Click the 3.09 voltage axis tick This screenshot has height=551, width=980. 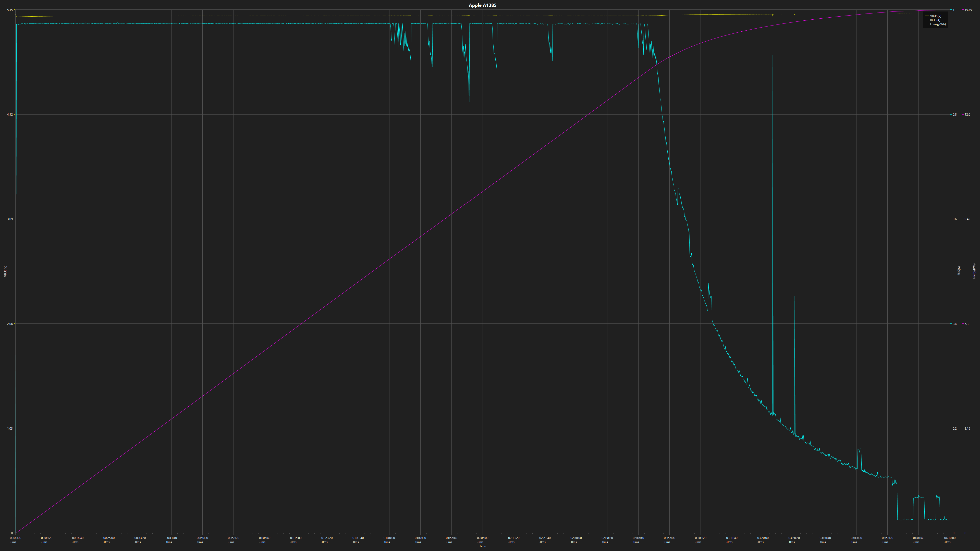click(x=10, y=219)
